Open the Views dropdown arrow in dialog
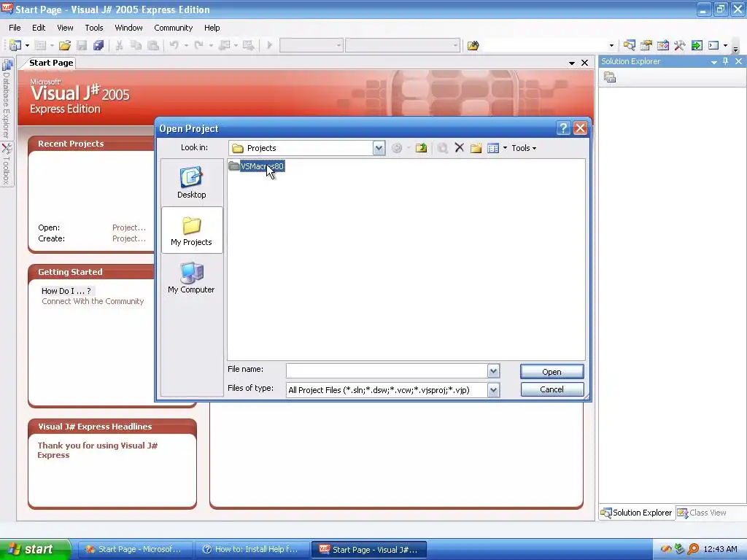The height and width of the screenshot is (560, 747). 505,148
